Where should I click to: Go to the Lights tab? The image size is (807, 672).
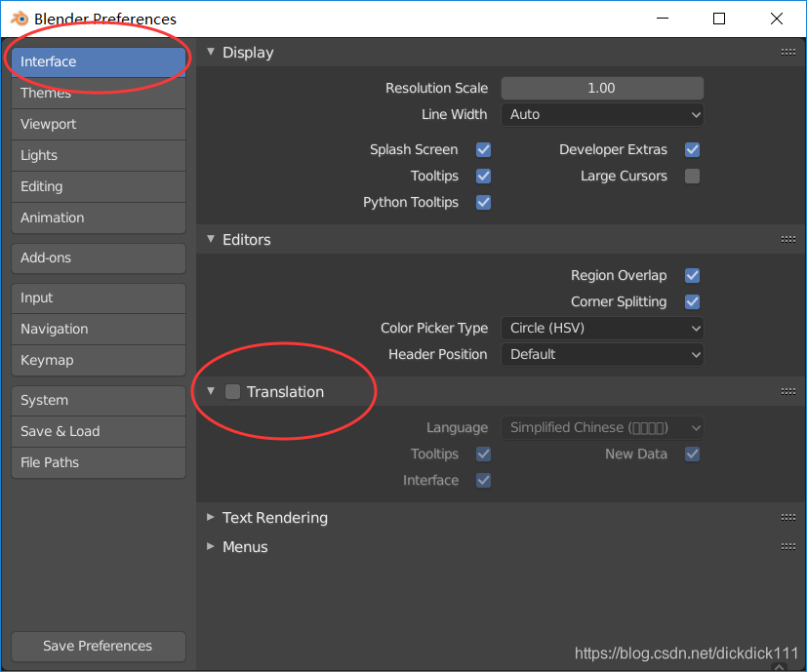coord(99,155)
